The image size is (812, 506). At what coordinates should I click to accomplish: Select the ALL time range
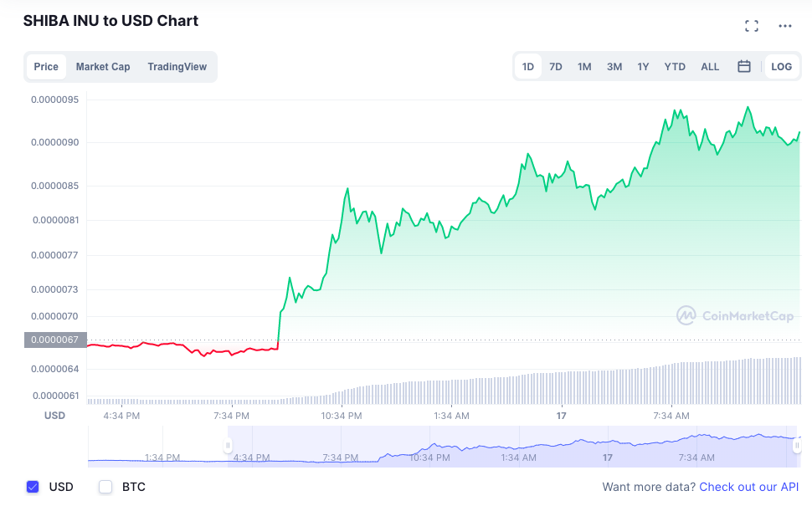click(x=710, y=67)
